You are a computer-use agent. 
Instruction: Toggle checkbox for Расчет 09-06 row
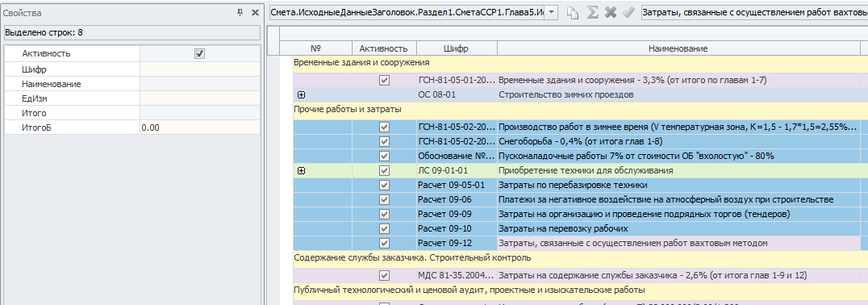click(x=384, y=199)
